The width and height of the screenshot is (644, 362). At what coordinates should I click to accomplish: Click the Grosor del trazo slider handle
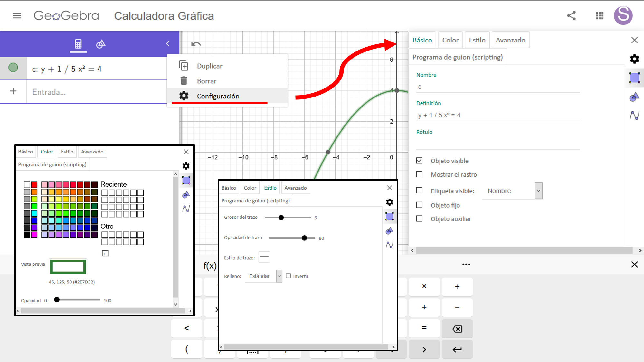tap(281, 218)
